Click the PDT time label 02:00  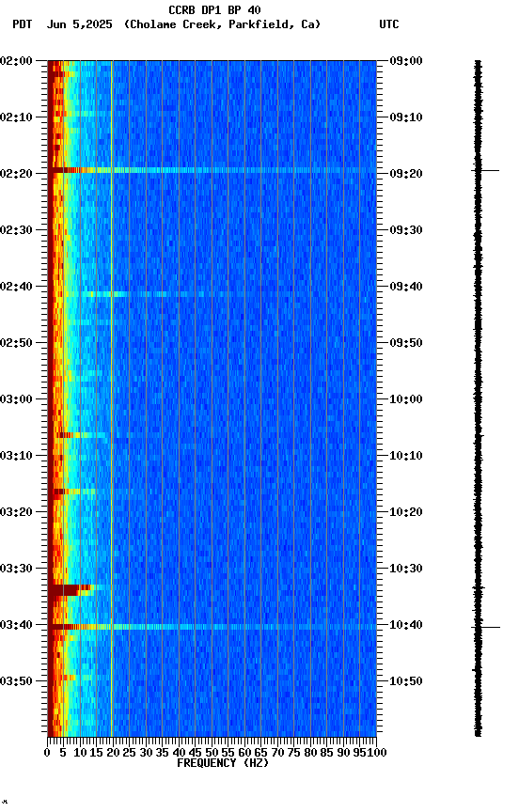point(16,61)
